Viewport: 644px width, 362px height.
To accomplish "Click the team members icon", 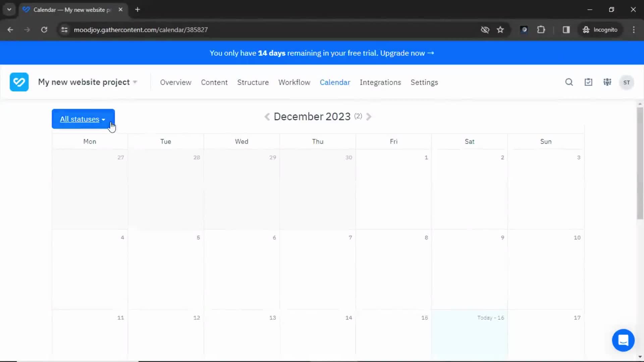I will pos(607,82).
